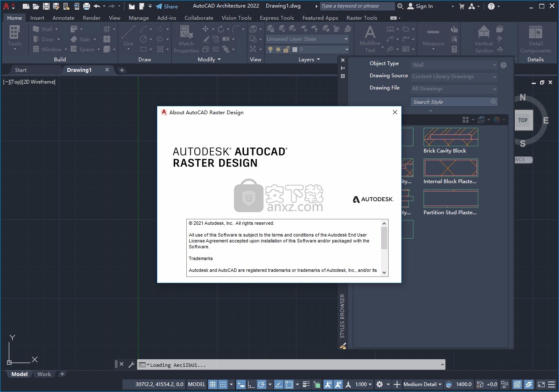Click the Vertical Section tool

pyautogui.click(x=484, y=39)
